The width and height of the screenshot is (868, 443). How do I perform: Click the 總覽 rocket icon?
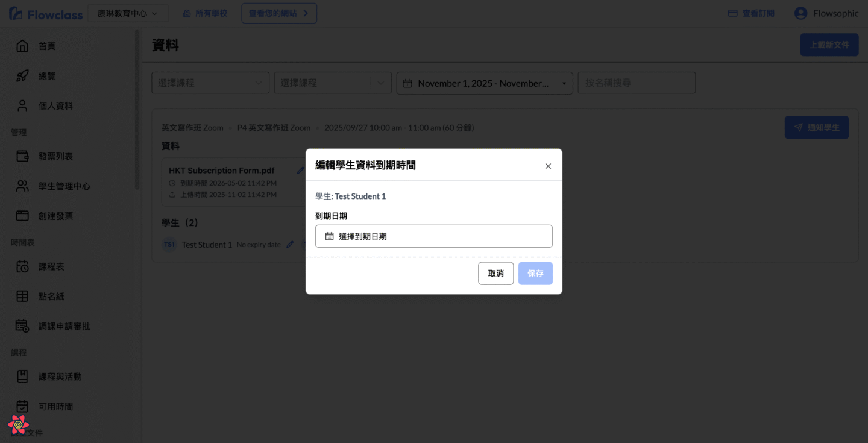pos(22,76)
